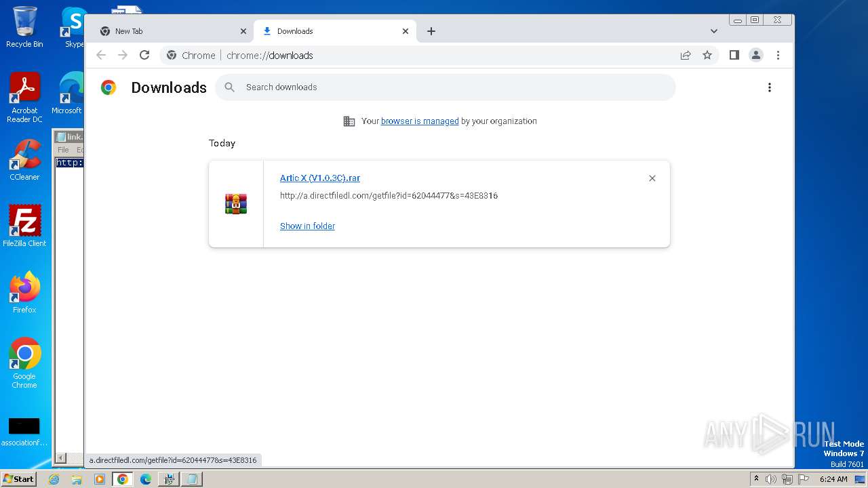Open Acrobat Reader DC desktop shortcut
This screenshot has width=868, height=488.
(x=24, y=98)
